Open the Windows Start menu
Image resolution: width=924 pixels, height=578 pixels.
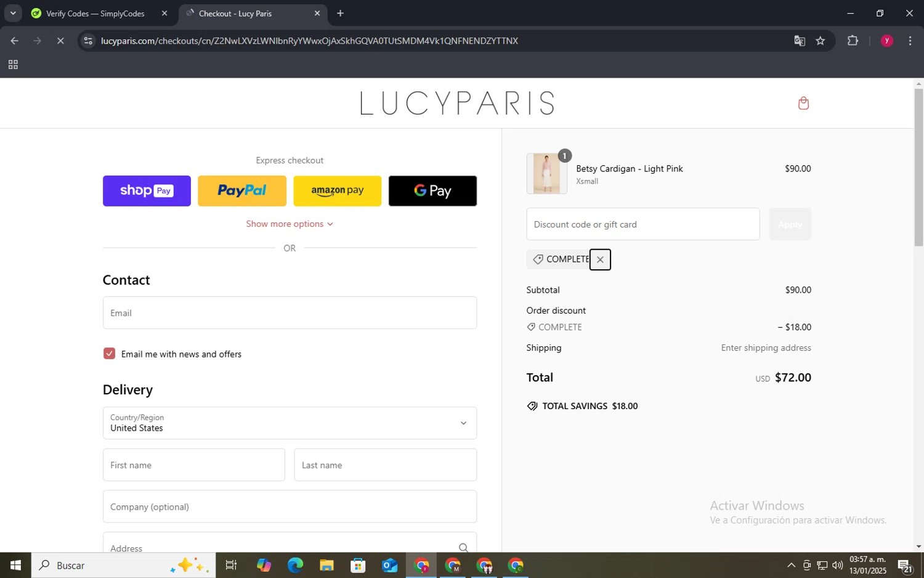tap(15, 565)
